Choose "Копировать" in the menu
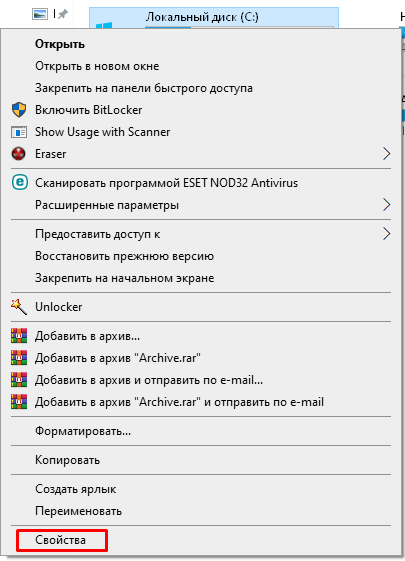Image resolution: width=405 pixels, height=561 pixels. click(67, 460)
